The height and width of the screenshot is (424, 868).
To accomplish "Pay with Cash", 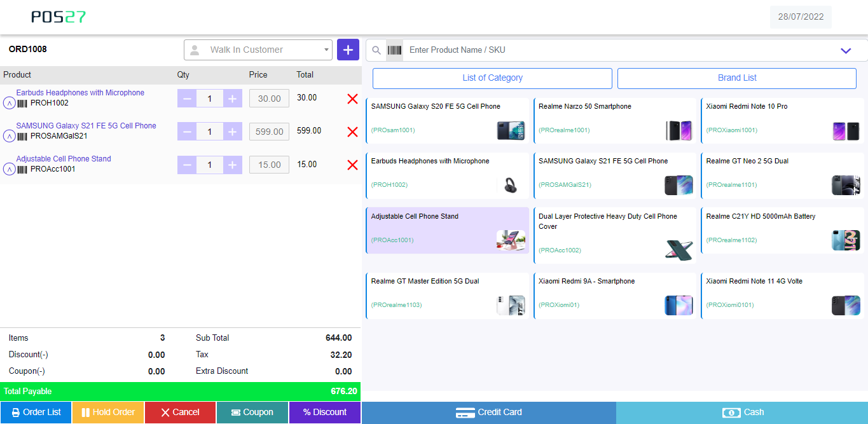I will pos(742,413).
